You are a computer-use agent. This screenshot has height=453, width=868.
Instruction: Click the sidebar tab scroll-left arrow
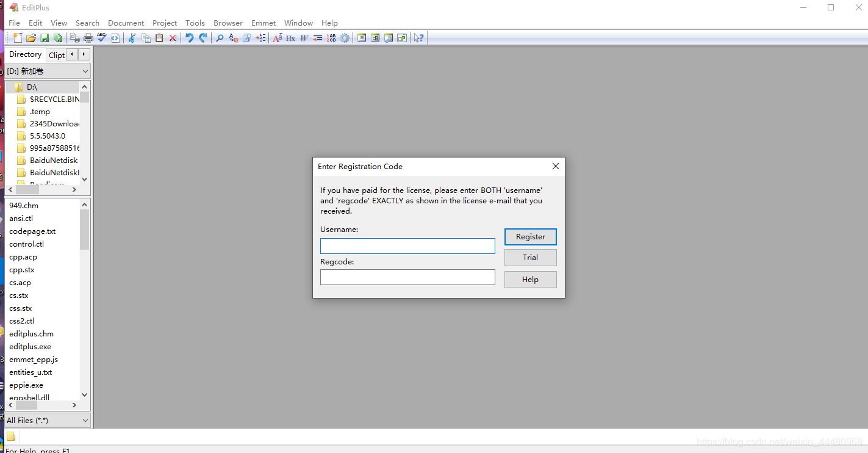72,54
